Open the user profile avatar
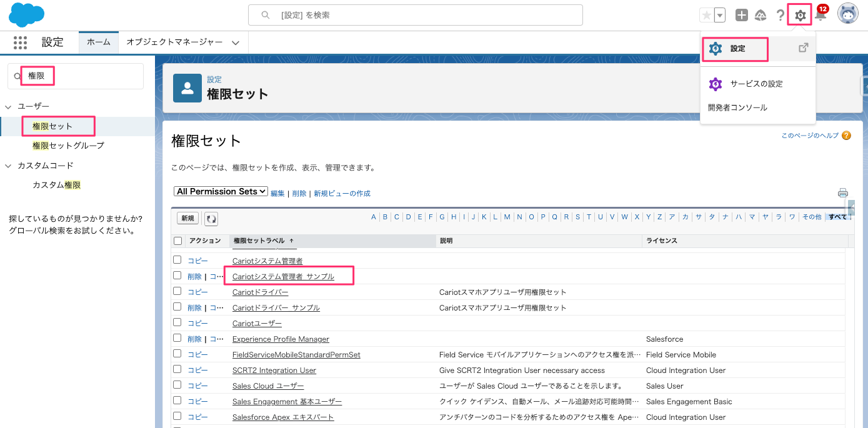Viewport: 868px width, 428px height. coord(848,14)
